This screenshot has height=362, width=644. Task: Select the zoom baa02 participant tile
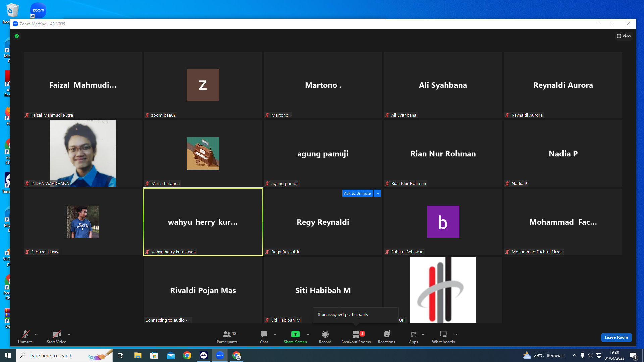pos(203,85)
